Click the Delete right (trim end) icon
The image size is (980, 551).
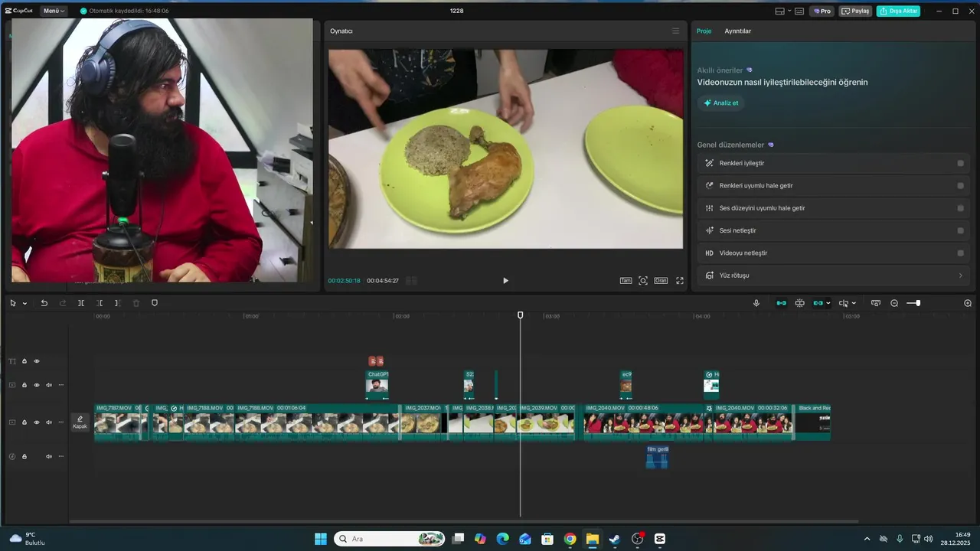117,303
